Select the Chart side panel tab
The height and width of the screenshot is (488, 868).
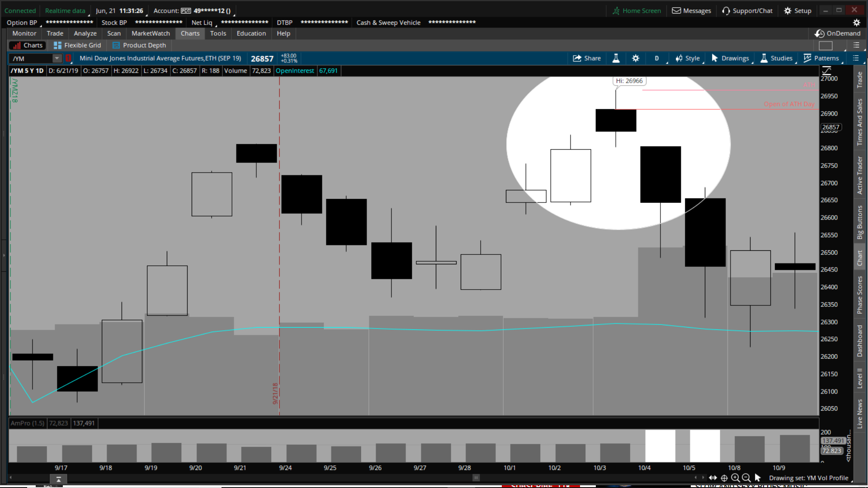(859, 258)
